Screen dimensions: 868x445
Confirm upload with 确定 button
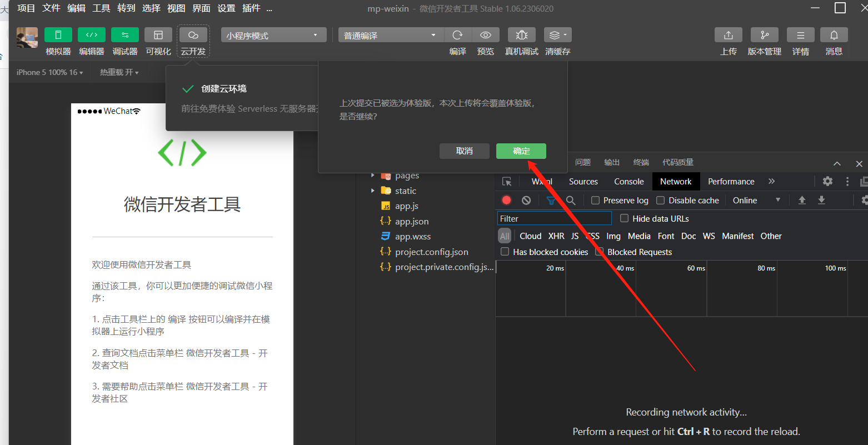point(521,151)
